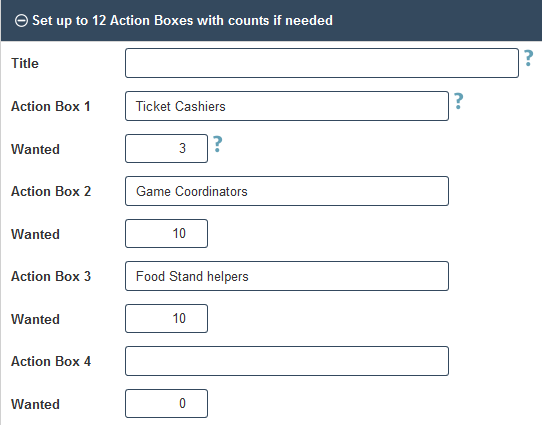Click Wanted count under Food Stand helpers
Image resolution: width=542 pixels, height=425 pixels.
[x=166, y=319]
